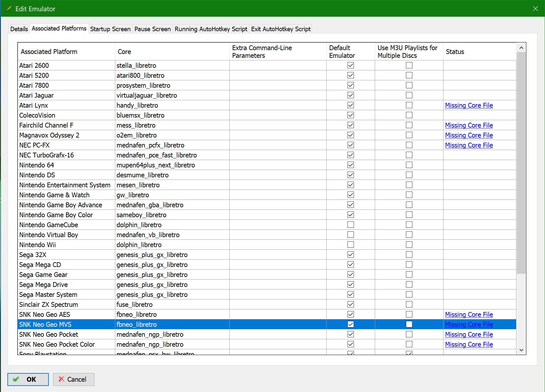Open Missing Core File link for Fairchild Channel F
Image resolution: width=545 pixels, height=392 pixels.
469,125
